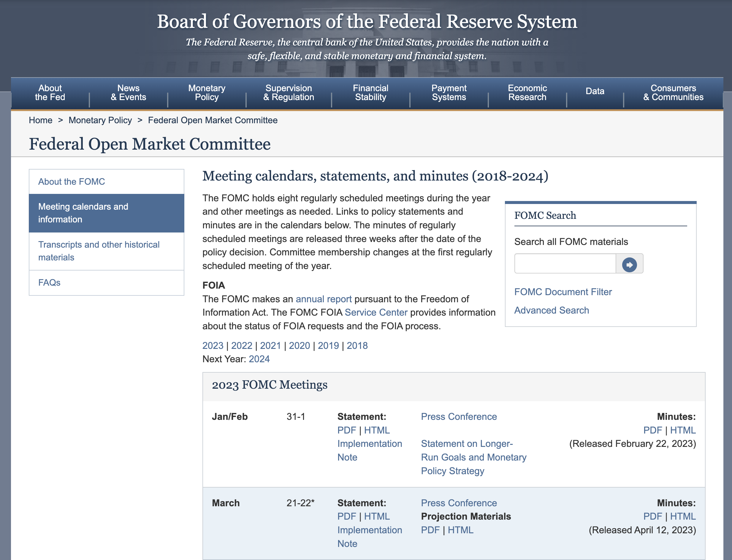This screenshot has height=560, width=732.
Task: Open Financial Stability menu
Action: pyautogui.click(x=370, y=93)
